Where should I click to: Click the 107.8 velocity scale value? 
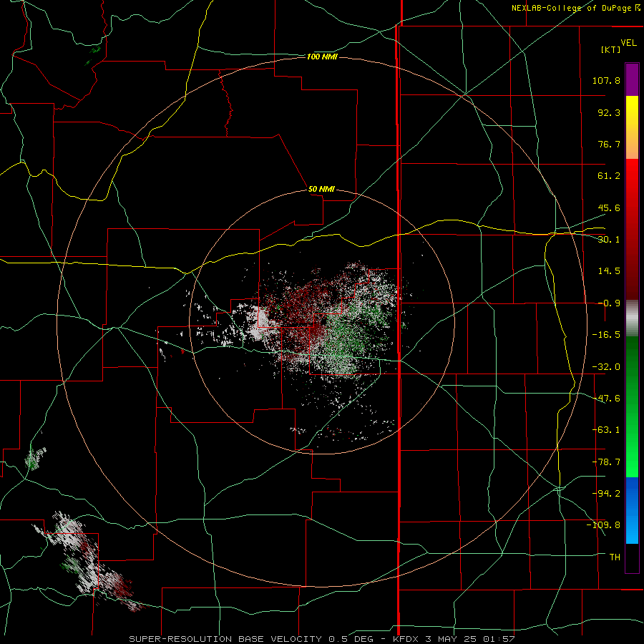606,80
